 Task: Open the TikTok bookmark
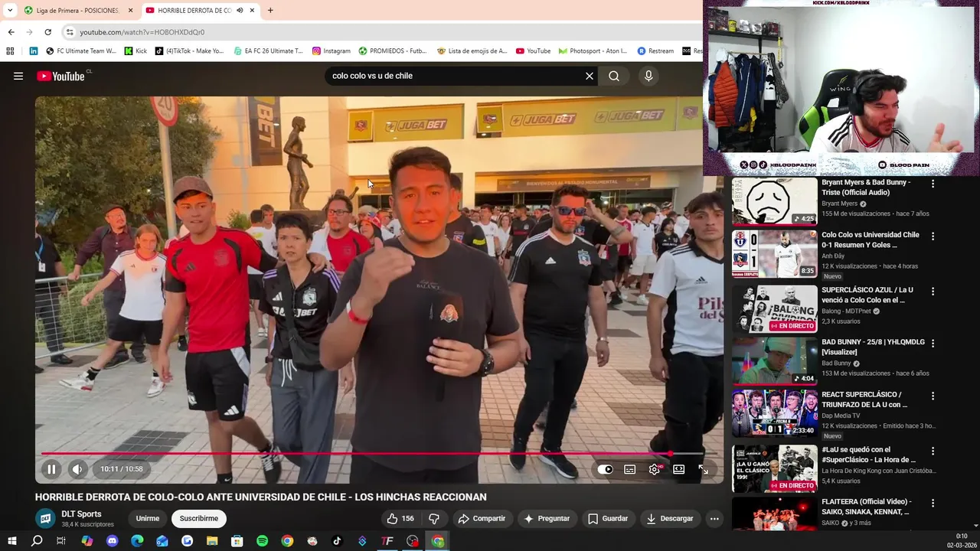tap(189, 51)
